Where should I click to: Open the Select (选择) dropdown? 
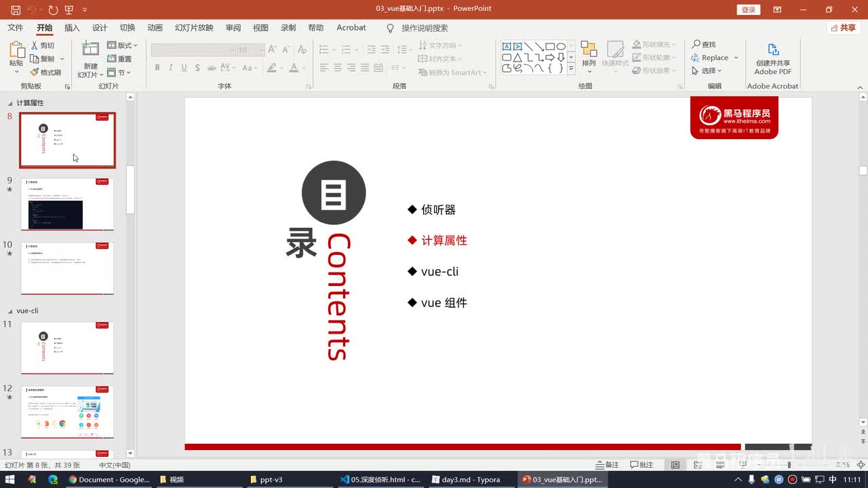pos(707,70)
